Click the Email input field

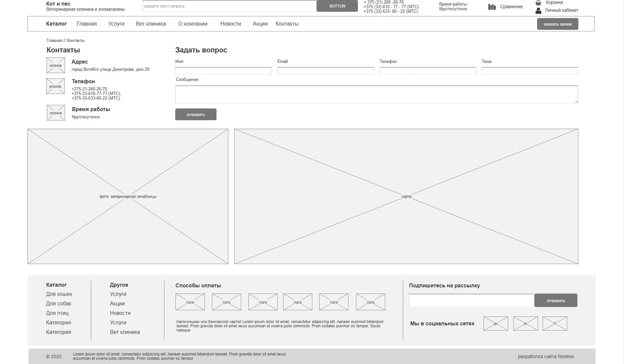[326, 71]
